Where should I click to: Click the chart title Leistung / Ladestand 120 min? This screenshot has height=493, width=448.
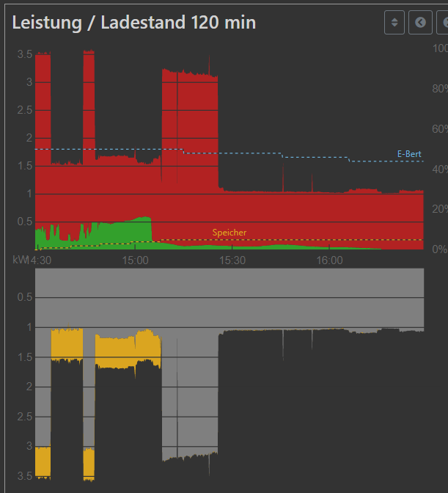tap(134, 23)
